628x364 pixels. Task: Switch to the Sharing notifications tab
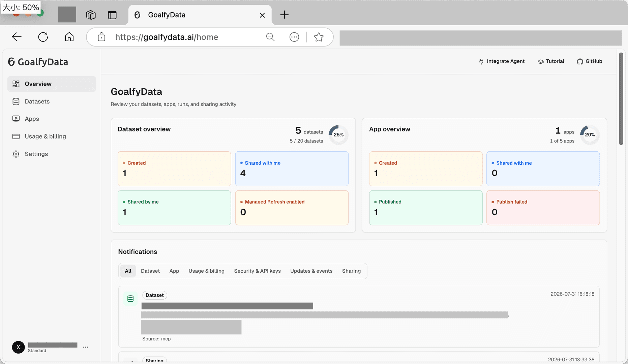coord(352,271)
